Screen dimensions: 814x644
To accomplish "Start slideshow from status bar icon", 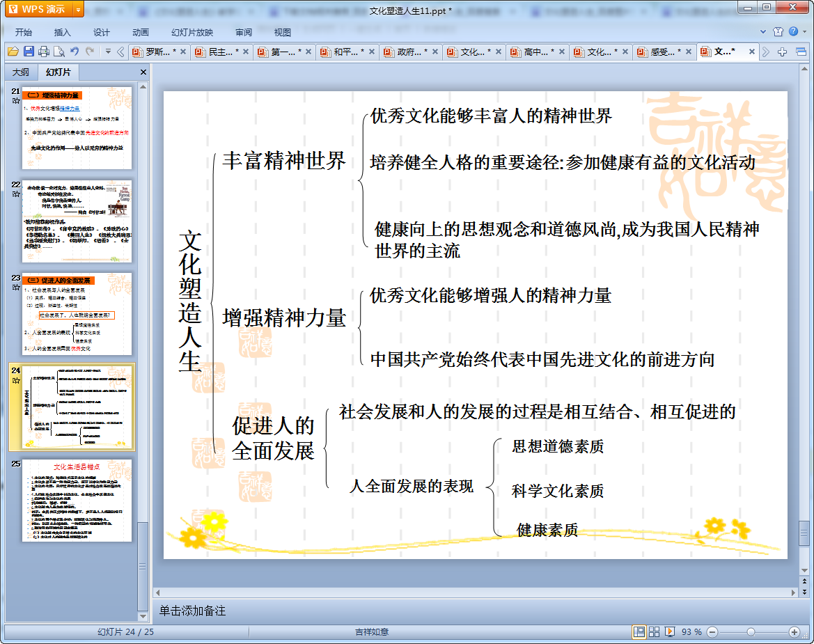I will (x=670, y=631).
